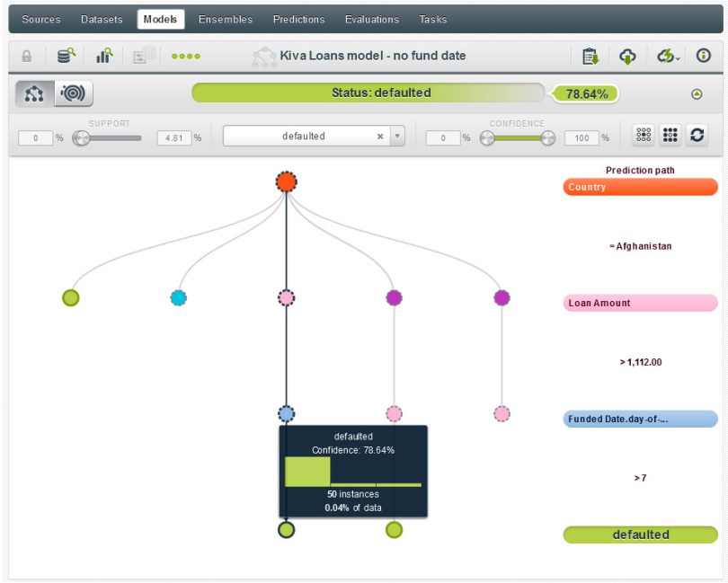The image size is (728, 583).
Task: Click the reset filters refresh icon
Action: [x=697, y=136]
